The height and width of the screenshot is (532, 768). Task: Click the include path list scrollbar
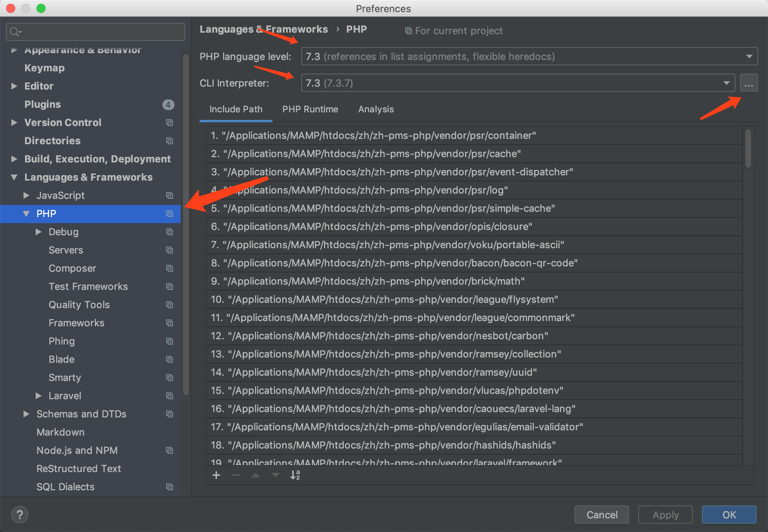(748, 149)
